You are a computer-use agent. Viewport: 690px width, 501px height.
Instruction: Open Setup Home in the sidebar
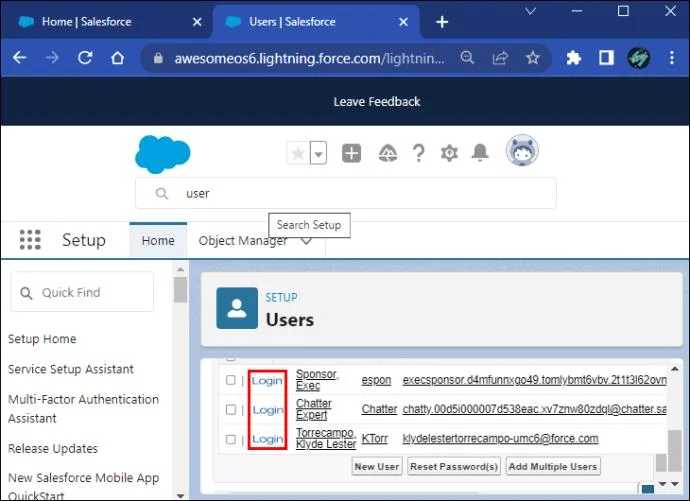coord(42,339)
